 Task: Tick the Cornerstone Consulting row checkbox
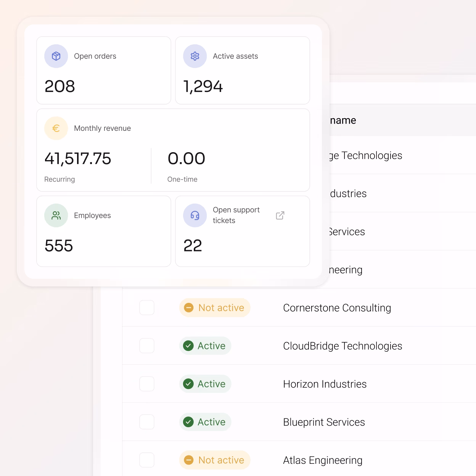pos(147,307)
